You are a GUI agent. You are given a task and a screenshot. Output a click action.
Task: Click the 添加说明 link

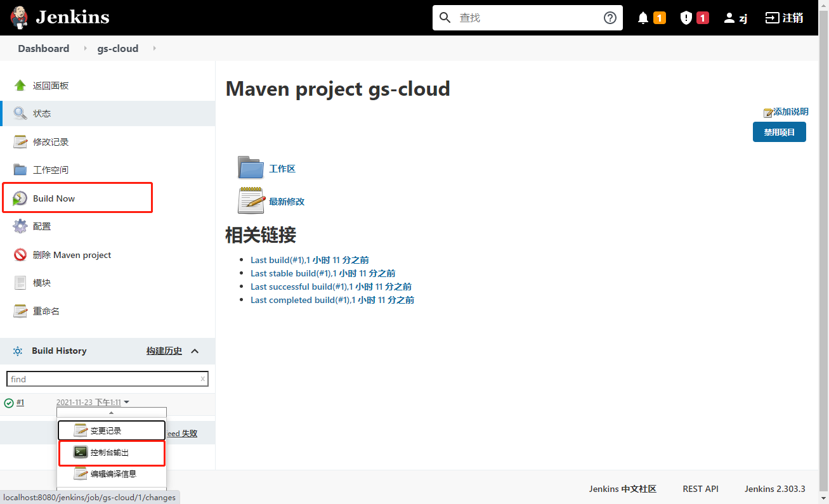(791, 112)
